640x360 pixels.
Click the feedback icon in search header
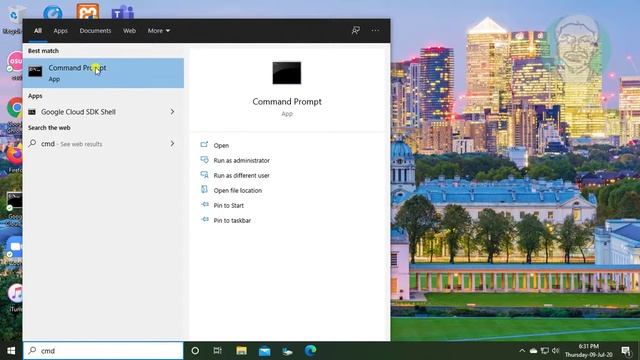pos(356,30)
